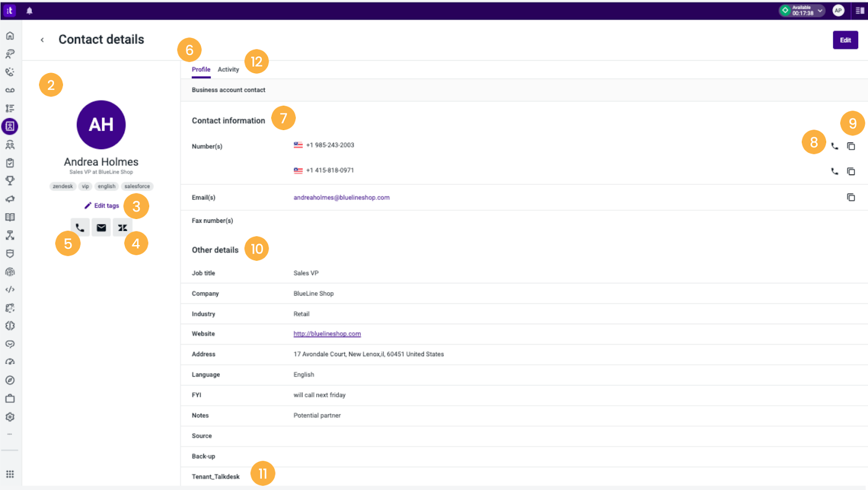The height and width of the screenshot is (490, 868).
Task: Click the zendesk tag
Action: tap(63, 186)
